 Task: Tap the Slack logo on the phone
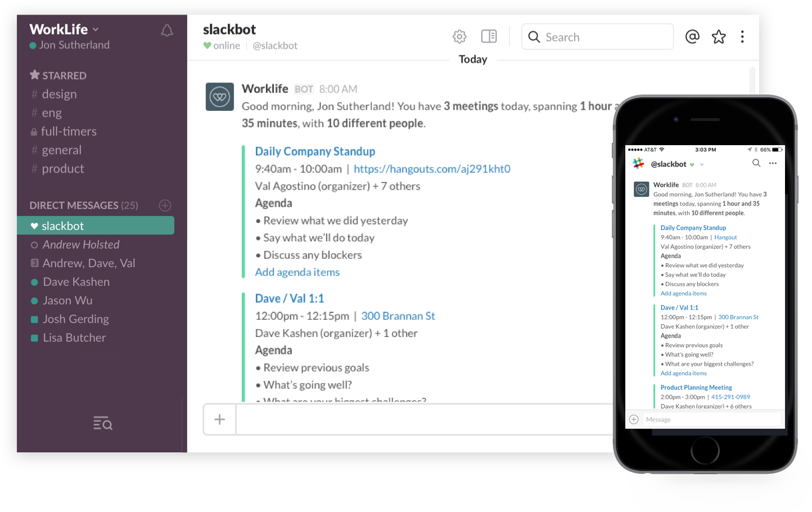click(638, 163)
